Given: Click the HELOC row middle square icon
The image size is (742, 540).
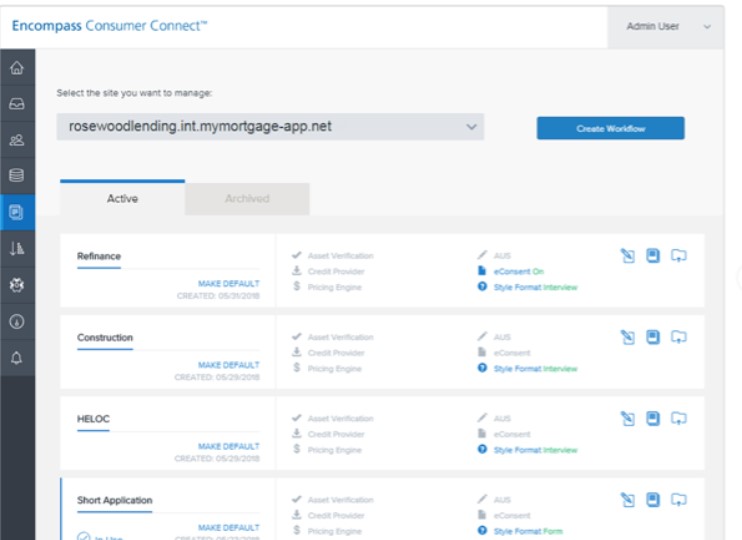Looking at the screenshot, I should point(653,419).
